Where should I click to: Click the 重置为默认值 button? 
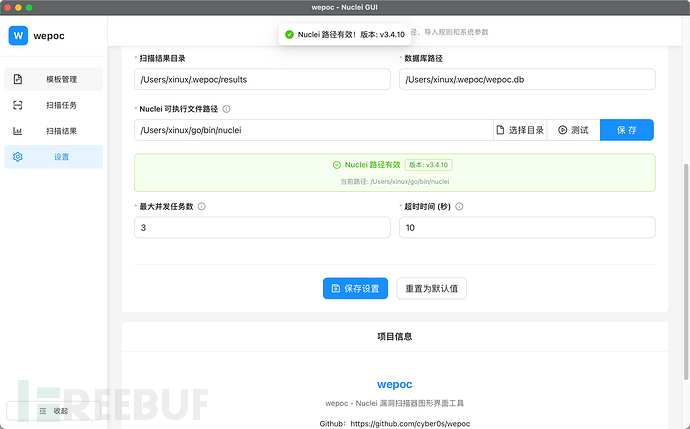(x=432, y=288)
